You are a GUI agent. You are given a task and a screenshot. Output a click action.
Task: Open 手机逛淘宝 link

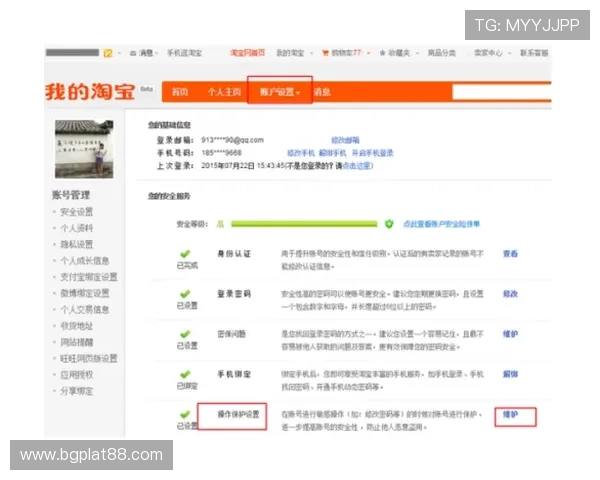[x=184, y=53]
